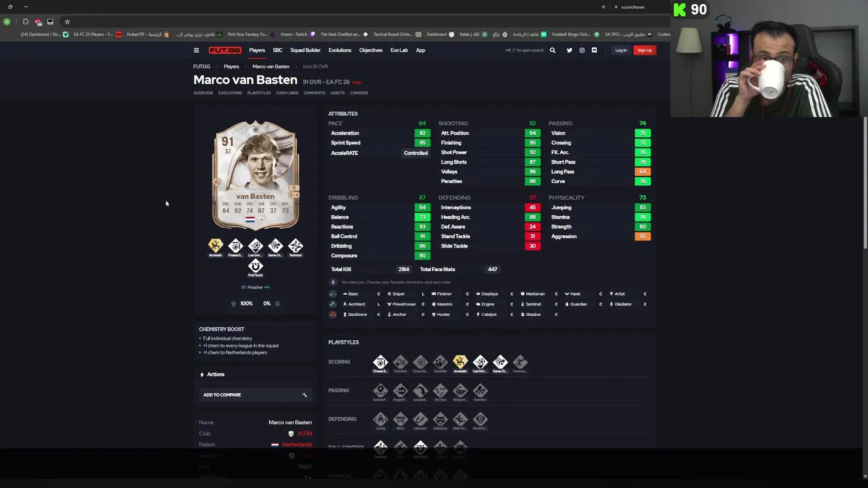The width and height of the screenshot is (868, 488).
Task: Click the lightning icon next to Actions
Action: coord(201,374)
